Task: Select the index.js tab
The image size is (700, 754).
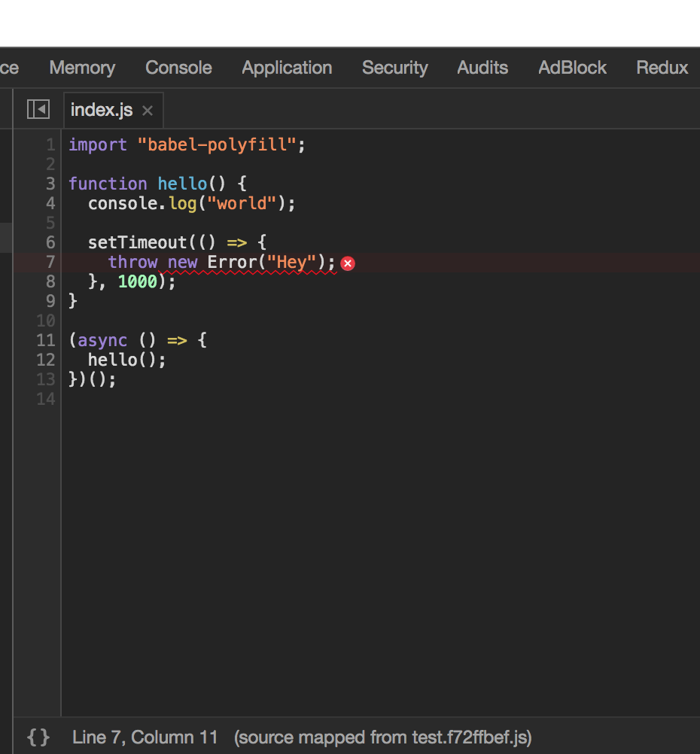Action: [102, 110]
